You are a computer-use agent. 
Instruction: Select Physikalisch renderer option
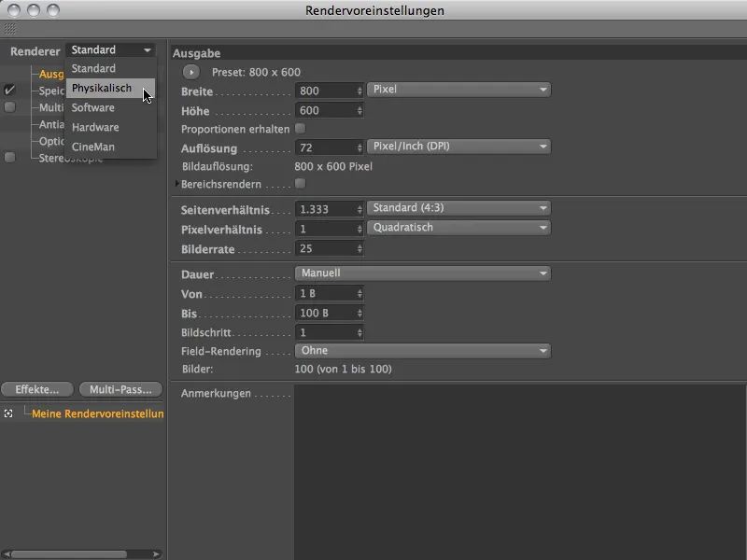pyautogui.click(x=110, y=88)
